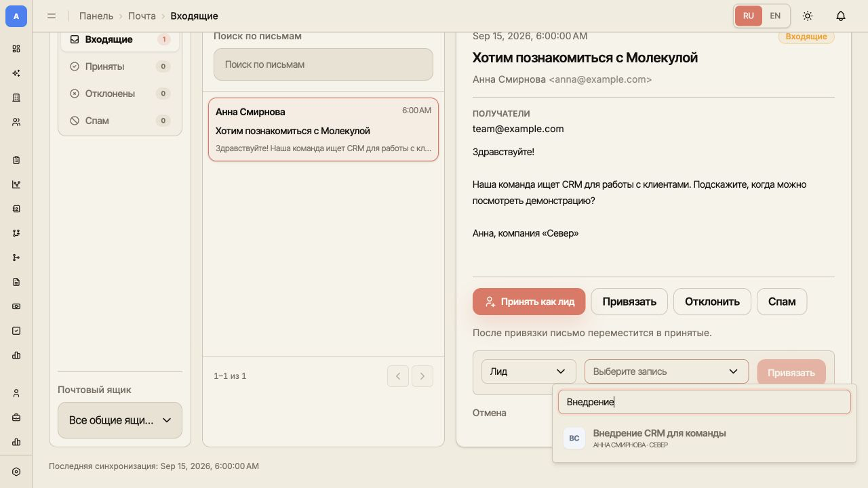Click the sparkles AI icon in sidebar
Viewport: 868px width, 488px height.
coord(16,73)
